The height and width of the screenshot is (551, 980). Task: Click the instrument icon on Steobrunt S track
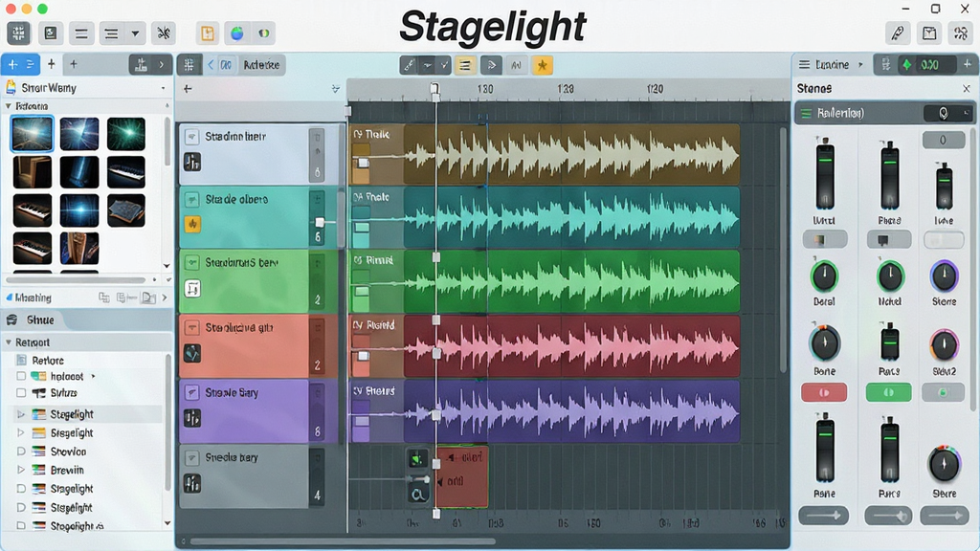point(192,289)
